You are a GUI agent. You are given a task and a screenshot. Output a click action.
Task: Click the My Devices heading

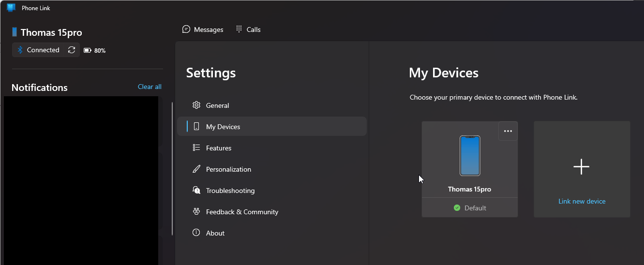444,73
